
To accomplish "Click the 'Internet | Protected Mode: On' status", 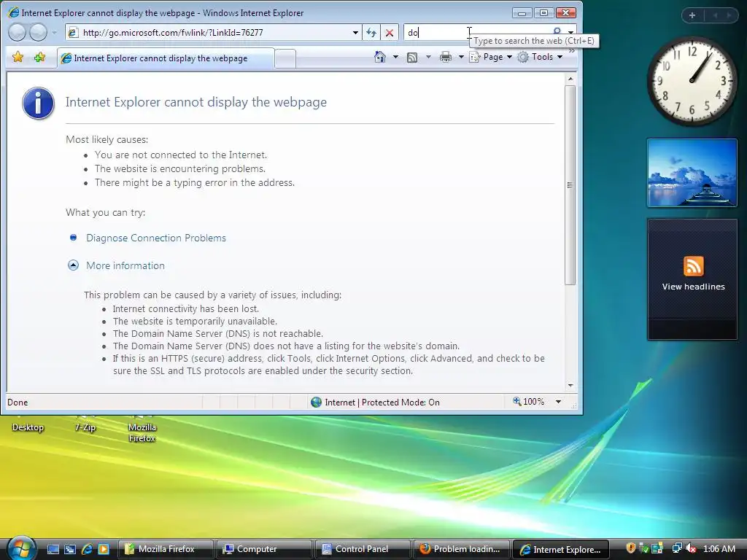I will [x=375, y=402].
